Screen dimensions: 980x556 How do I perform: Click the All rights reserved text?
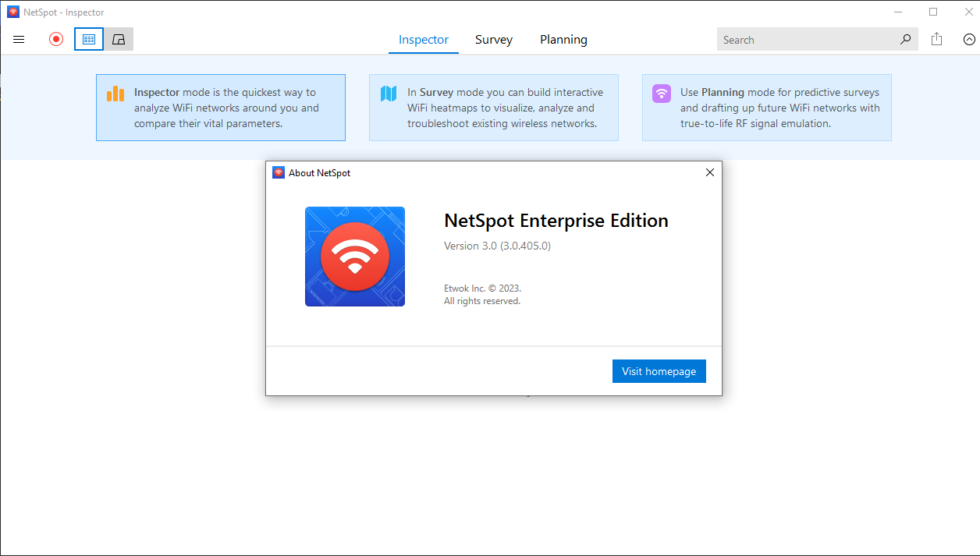[482, 301]
